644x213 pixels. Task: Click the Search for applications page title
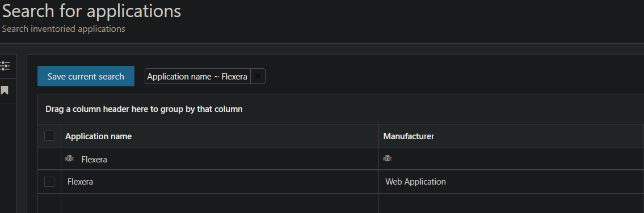(91, 11)
